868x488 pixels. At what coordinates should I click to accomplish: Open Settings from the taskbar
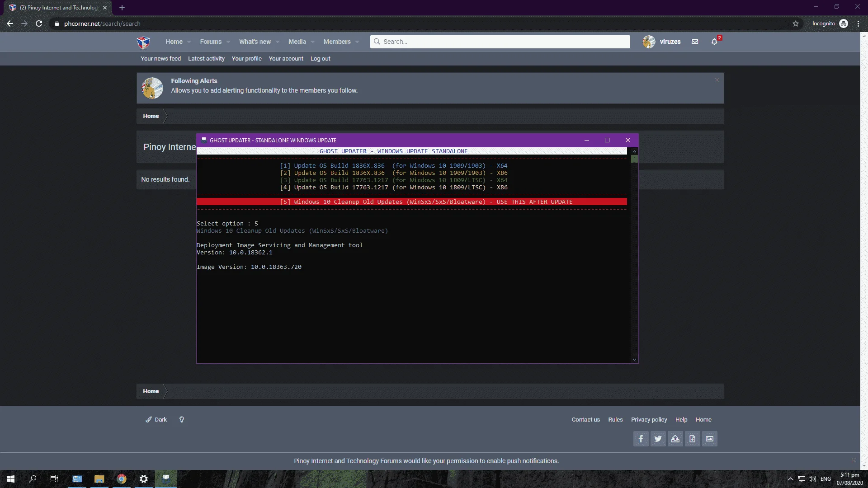(144, 479)
